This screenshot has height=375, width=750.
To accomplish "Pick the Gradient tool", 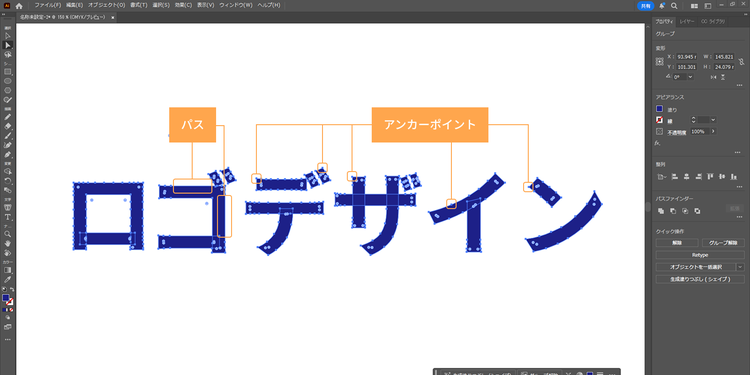I will (x=8, y=270).
